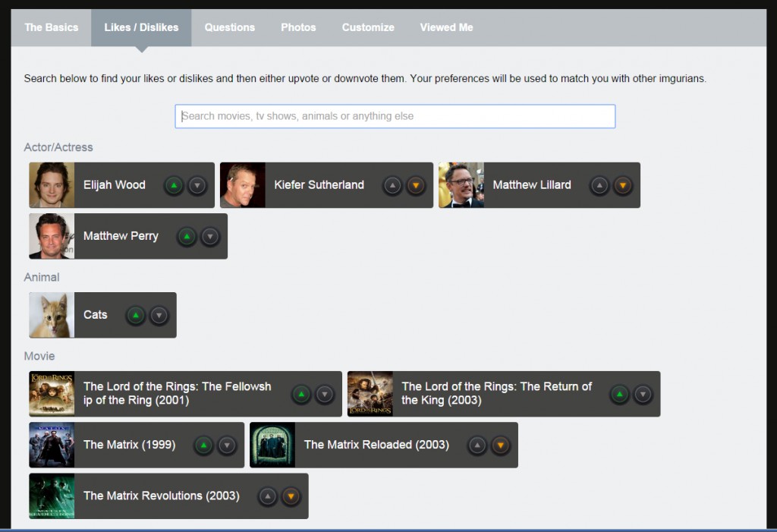777x532 pixels.
Task: Select the Likes / Dislikes tab
Action: (141, 28)
